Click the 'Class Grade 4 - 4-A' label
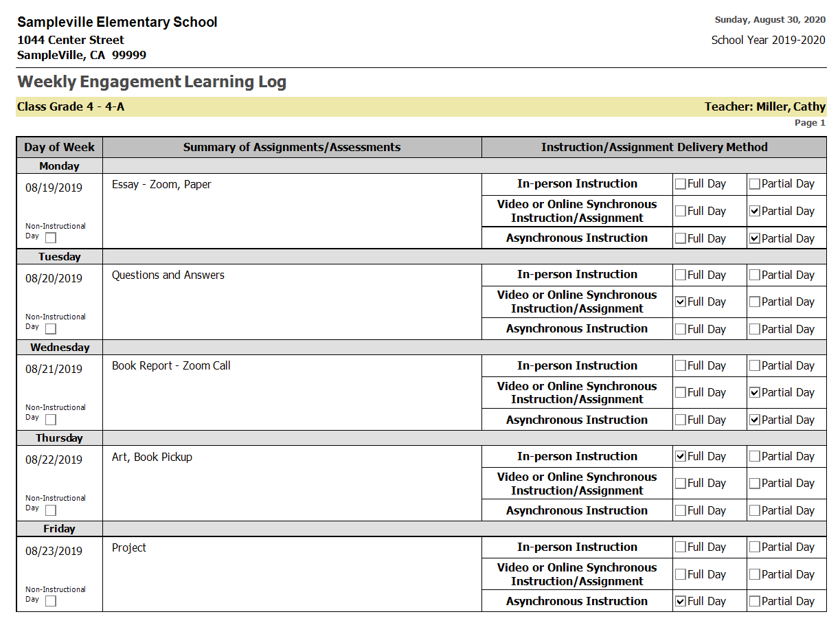The height and width of the screenshot is (623, 840). [71, 106]
